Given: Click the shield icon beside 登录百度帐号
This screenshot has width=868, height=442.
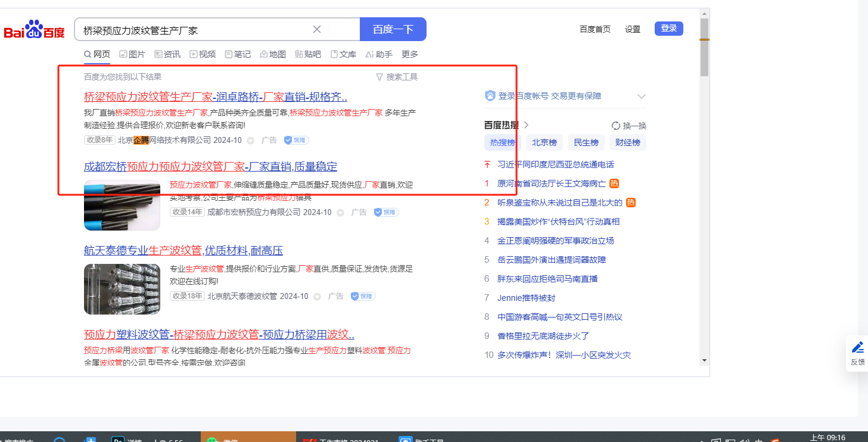Looking at the screenshot, I should pyautogui.click(x=490, y=96).
